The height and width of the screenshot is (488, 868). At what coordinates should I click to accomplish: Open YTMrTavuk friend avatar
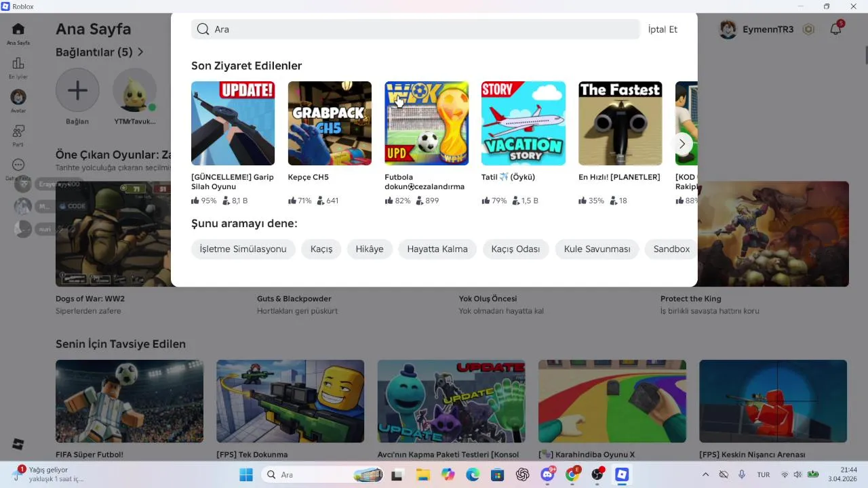point(135,90)
